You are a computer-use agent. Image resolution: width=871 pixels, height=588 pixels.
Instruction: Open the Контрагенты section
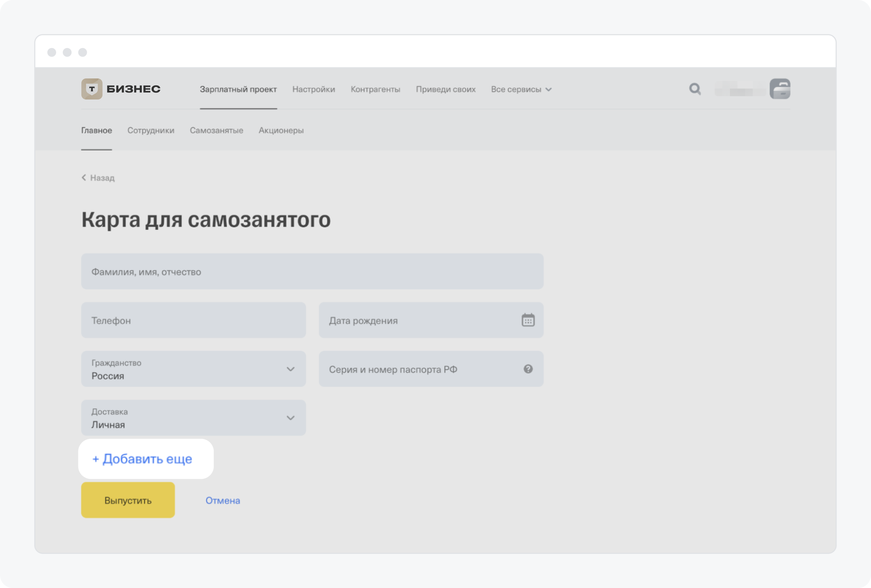[x=375, y=89]
